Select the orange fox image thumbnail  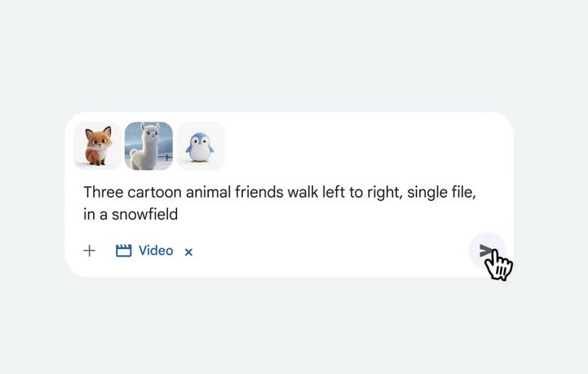click(x=98, y=145)
